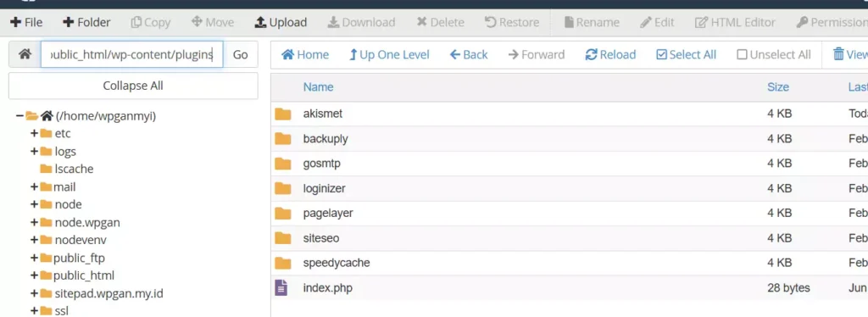Click Select All
868x317 pixels.
(x=686, y=54)
